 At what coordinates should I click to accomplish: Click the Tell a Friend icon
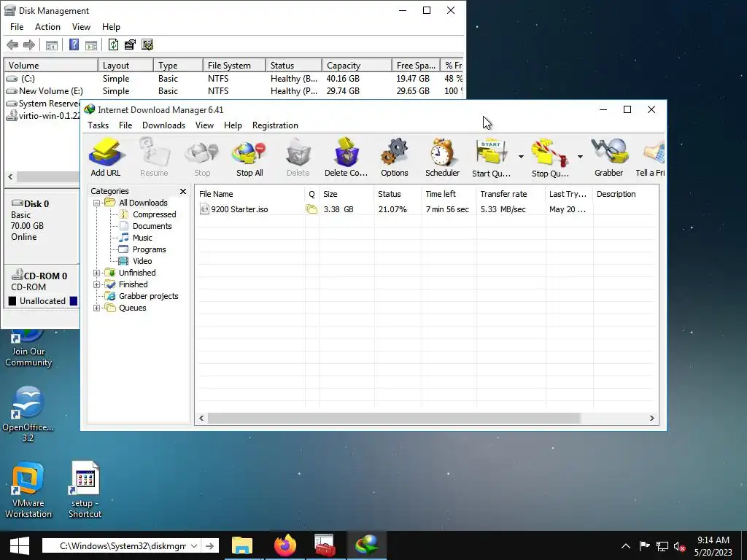[650, 157]
